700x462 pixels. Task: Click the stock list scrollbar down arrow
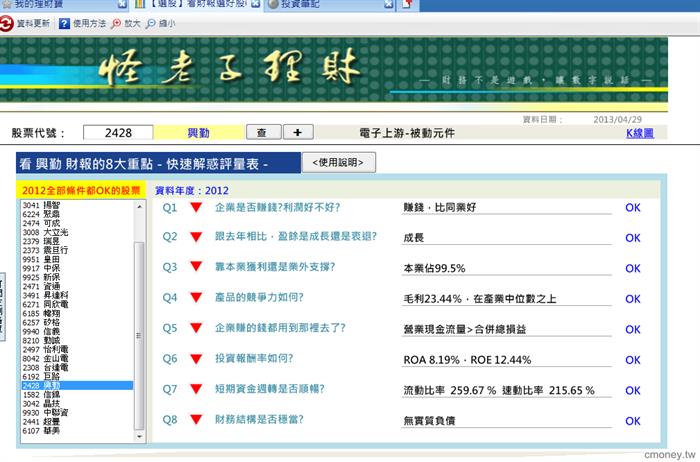click(x=139, y=436)
